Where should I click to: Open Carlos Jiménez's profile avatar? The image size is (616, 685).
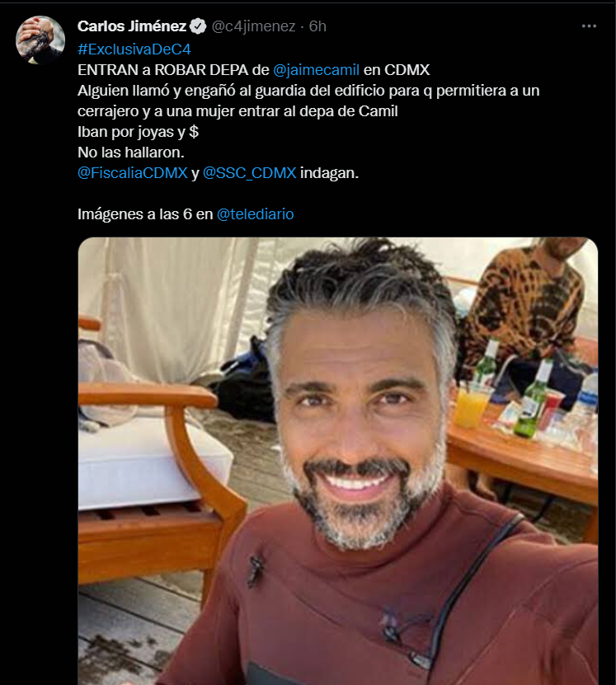click(40, 40)
